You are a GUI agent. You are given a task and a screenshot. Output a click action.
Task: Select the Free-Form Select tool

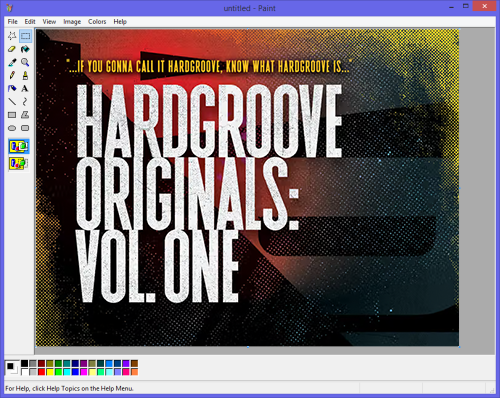[x=12, y=36]
